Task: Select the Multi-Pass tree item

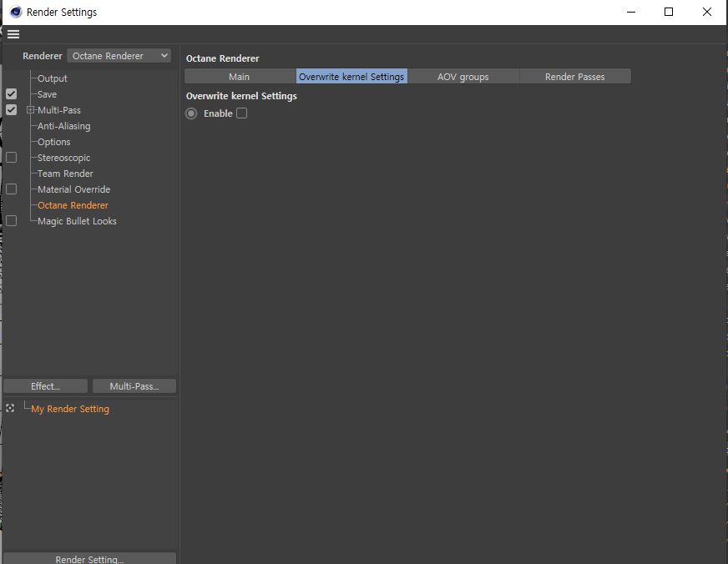Action: [59, 110]
